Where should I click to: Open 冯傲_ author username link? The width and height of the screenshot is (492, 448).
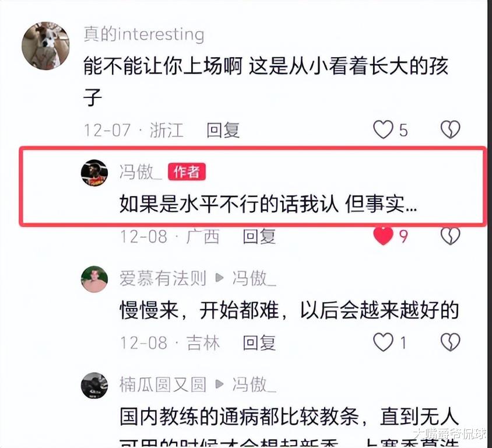point(140,172)
